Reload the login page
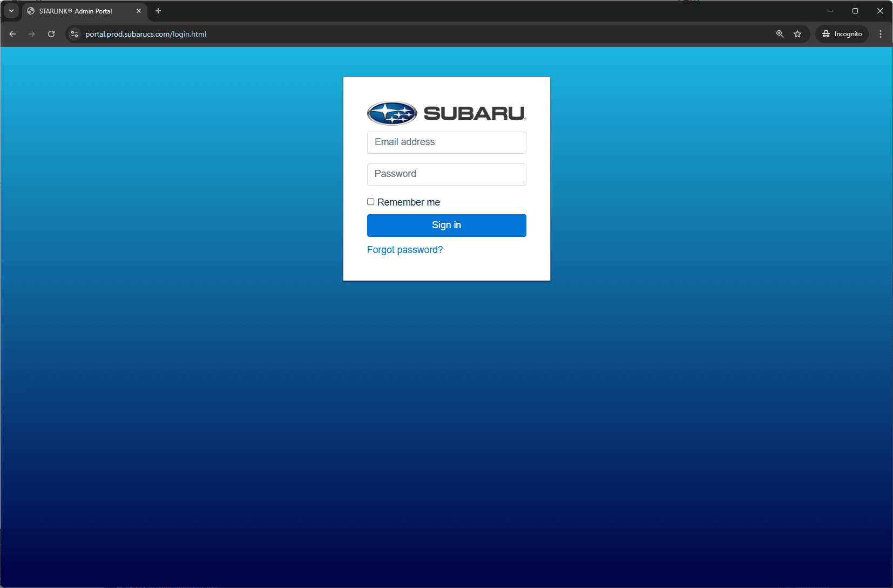The width and height of the screenshot is (893, 588). (x=51, y=34)
